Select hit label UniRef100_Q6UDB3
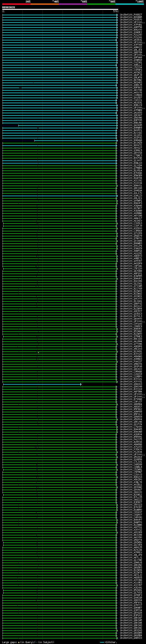Viewport: 146px width, 644px height. pyautogui.click(x=131, y=567)
